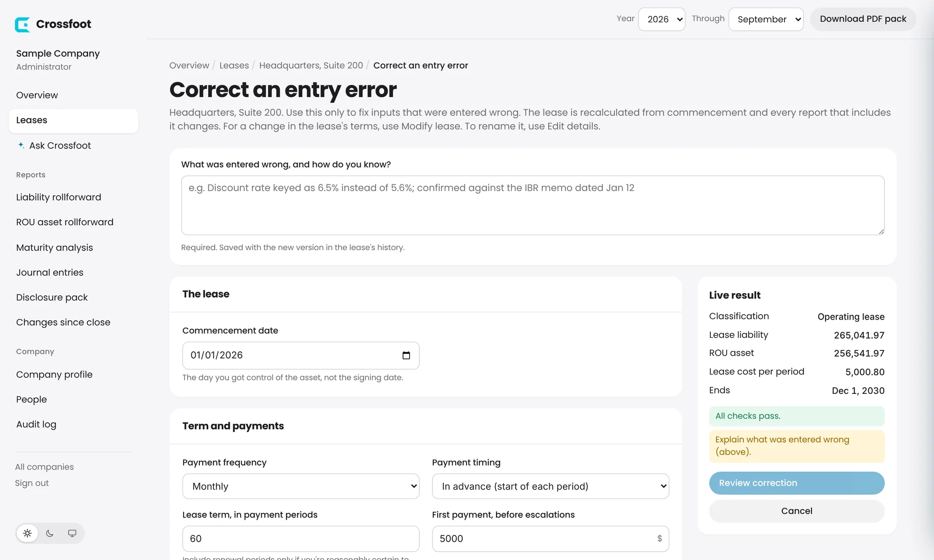The image size is (934, 560).
Task: Go to Leases in the sidebar
Action: [x=73, y=120]
